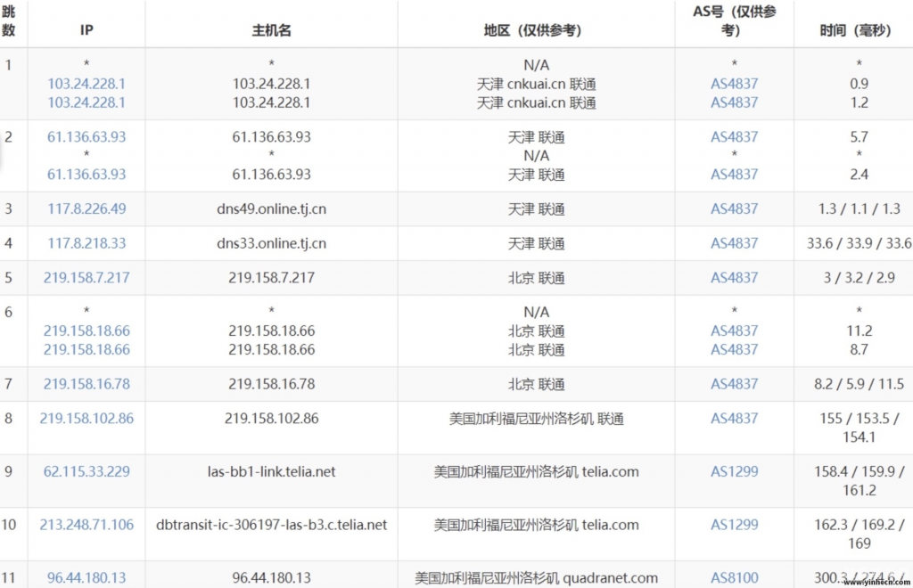Click the 219.158.7.217 IP link
The width and height of the screenshot is (913, 588).
coord(86,277)
